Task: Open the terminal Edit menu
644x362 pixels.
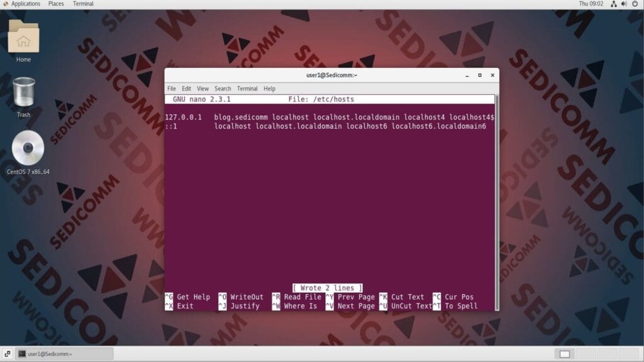Action: 187,89
